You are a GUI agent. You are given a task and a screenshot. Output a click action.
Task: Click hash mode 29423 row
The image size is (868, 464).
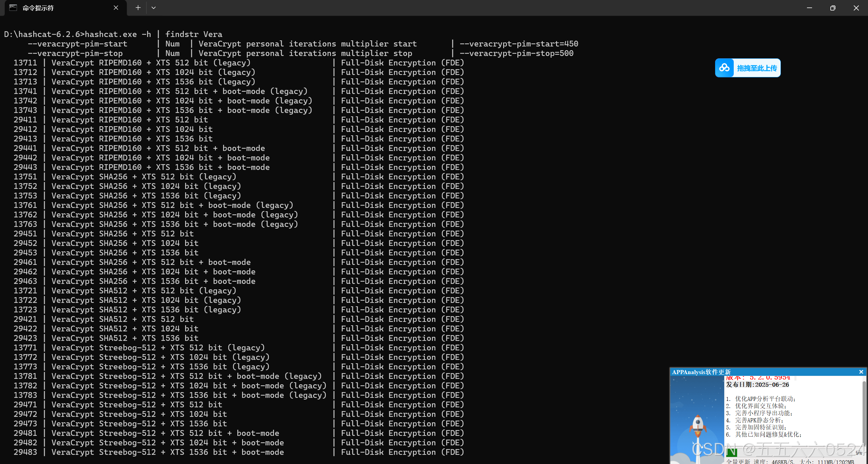(239, 338)
